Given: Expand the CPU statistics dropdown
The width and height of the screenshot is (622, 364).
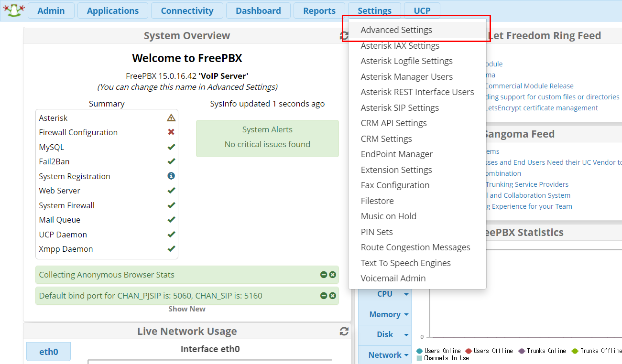Looking at the screenshot, I should coord(385,294).
